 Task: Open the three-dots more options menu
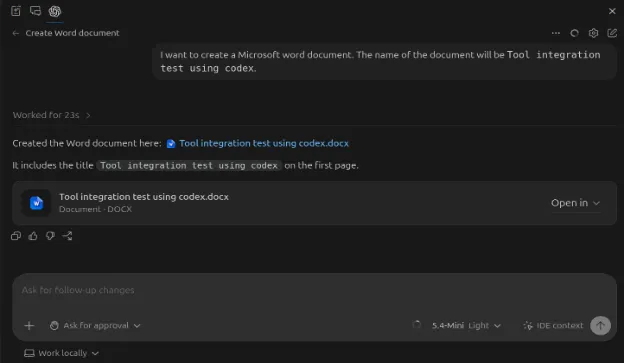[556, 33]
